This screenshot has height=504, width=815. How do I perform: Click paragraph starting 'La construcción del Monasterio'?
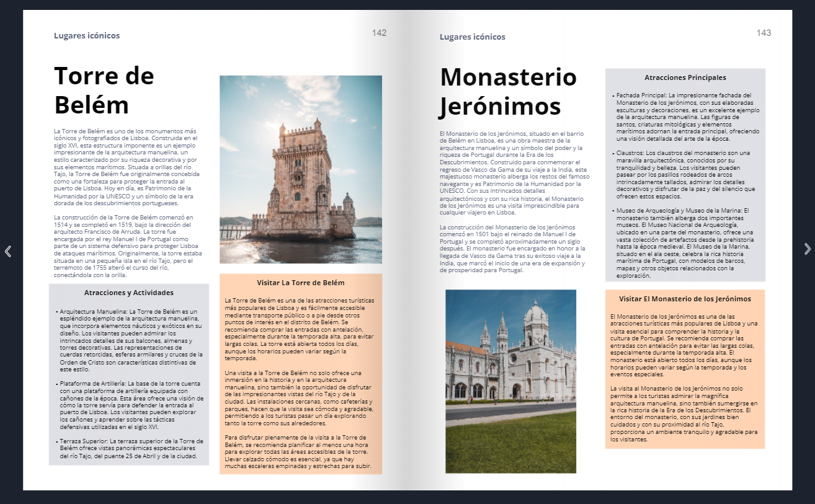pyautogui.click(x=512, y=249)
